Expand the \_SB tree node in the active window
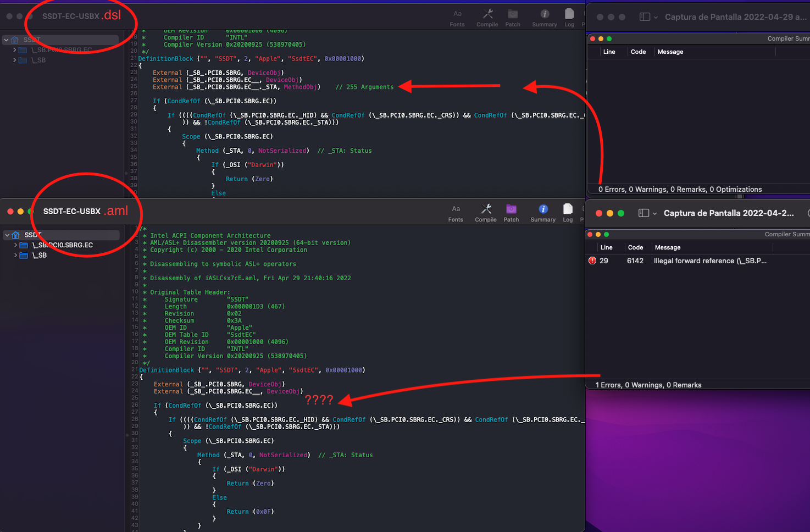Viewport: 810px width, 532px height. coord(15,255)
